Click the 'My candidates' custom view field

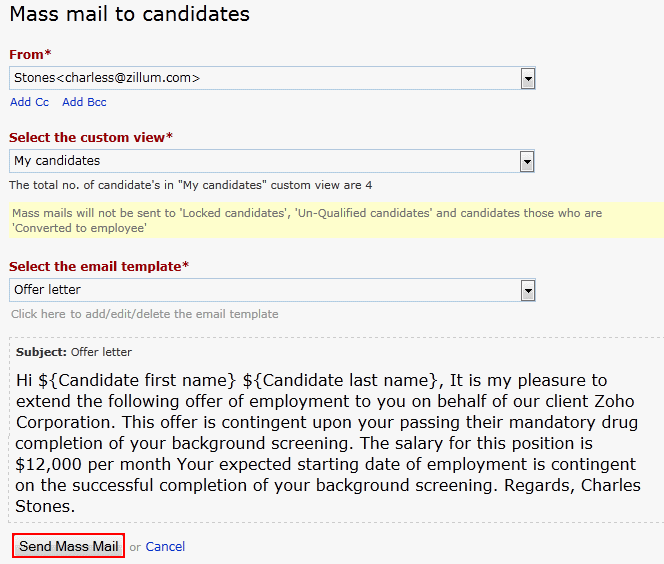[x=265, y=161]
